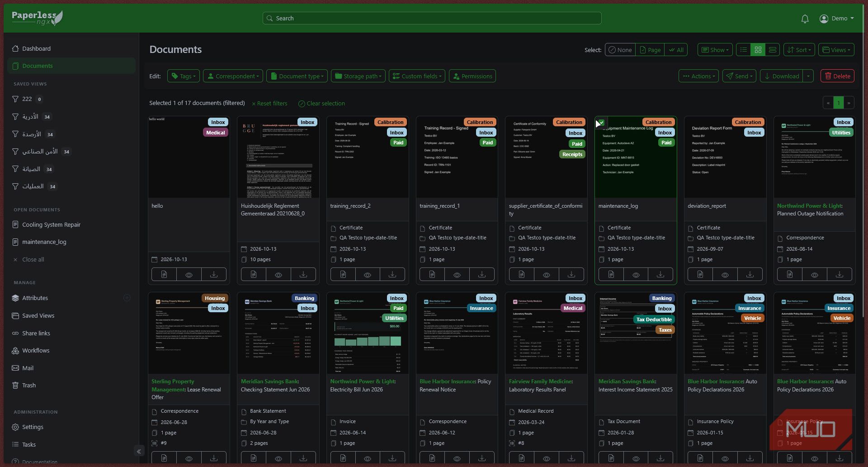Click Clear selection link
Viewport: 868px width, 467px height.
[321, 103]
